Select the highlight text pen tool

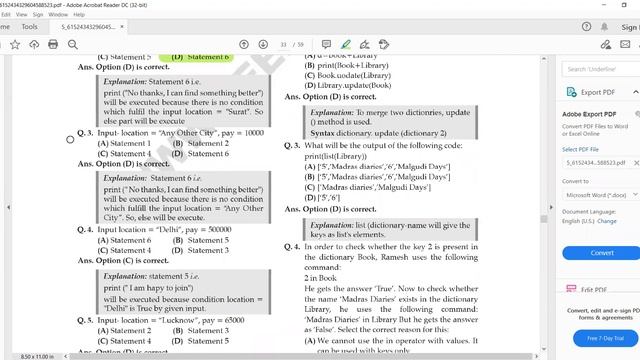click(x=346, y=44)
